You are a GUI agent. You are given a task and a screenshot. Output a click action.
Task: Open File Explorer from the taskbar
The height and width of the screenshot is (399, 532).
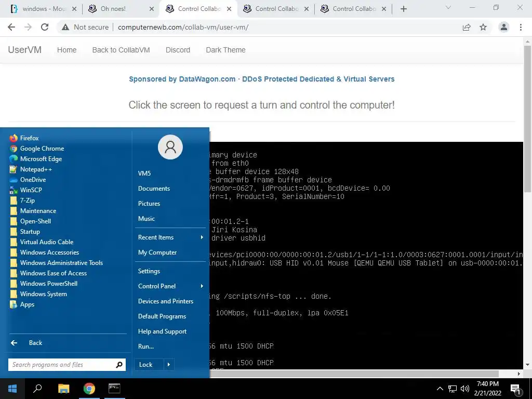pyautogui.click(x=63, y=389)
